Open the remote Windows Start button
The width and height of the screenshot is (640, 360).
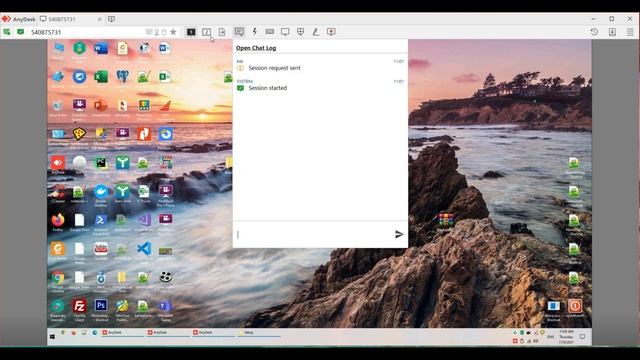click(x=52, y=337)
